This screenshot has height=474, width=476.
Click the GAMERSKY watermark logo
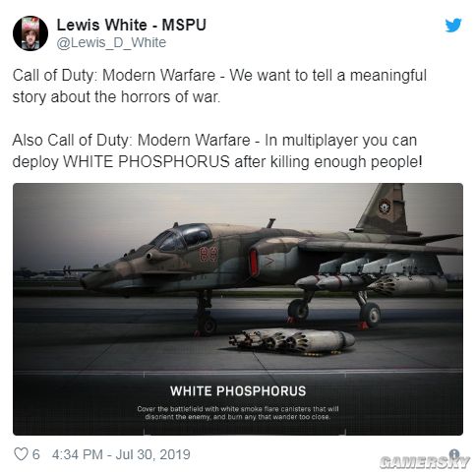(425, 462)
